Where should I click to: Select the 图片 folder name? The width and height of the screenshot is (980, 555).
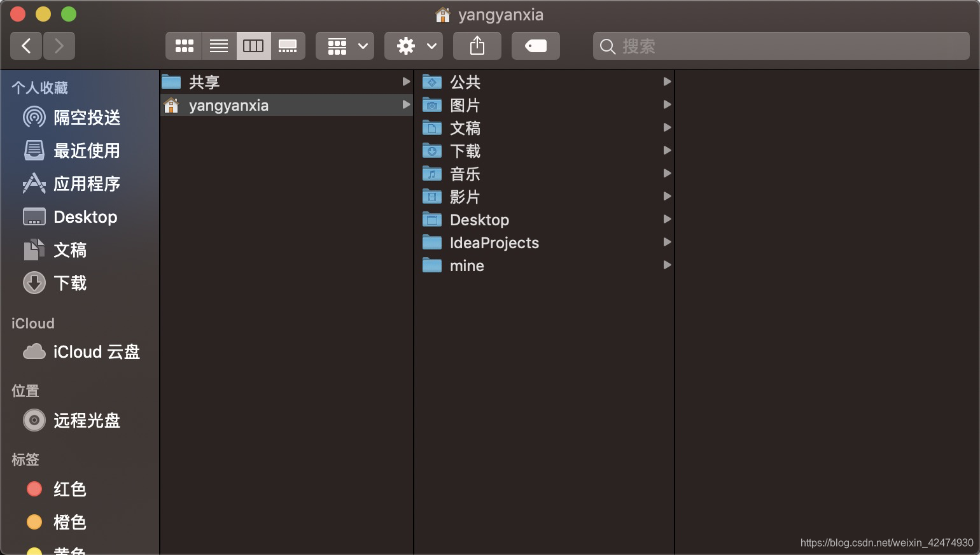click(465, 105)
